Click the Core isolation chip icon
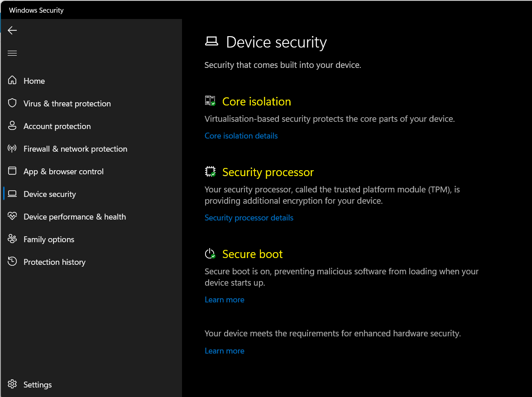The height and width of the screenshot is (397, 532). 210,101
